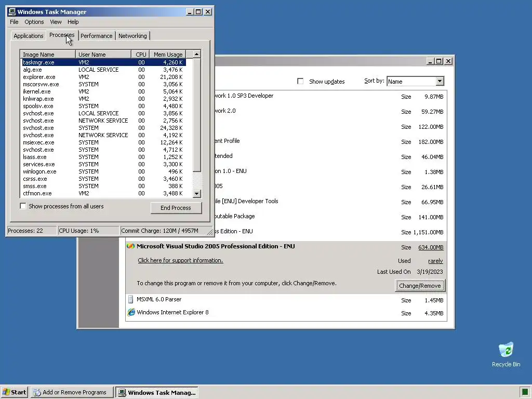Image resolution: width=532 pixels, height=399 pixels.
Task: Select the ctfmon.exe process
Action: [x=103, y=193]
